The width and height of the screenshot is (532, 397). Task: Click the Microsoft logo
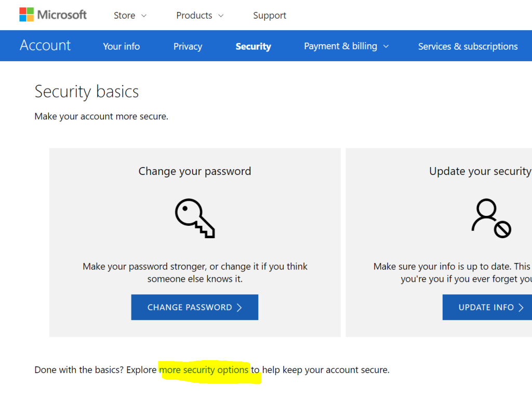[53, 15]
